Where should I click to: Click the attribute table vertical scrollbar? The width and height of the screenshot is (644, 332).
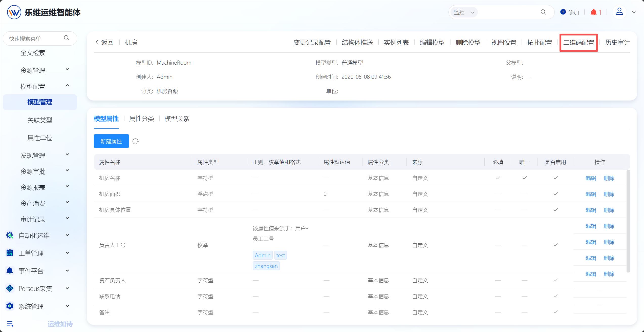(x=628, y=221)
